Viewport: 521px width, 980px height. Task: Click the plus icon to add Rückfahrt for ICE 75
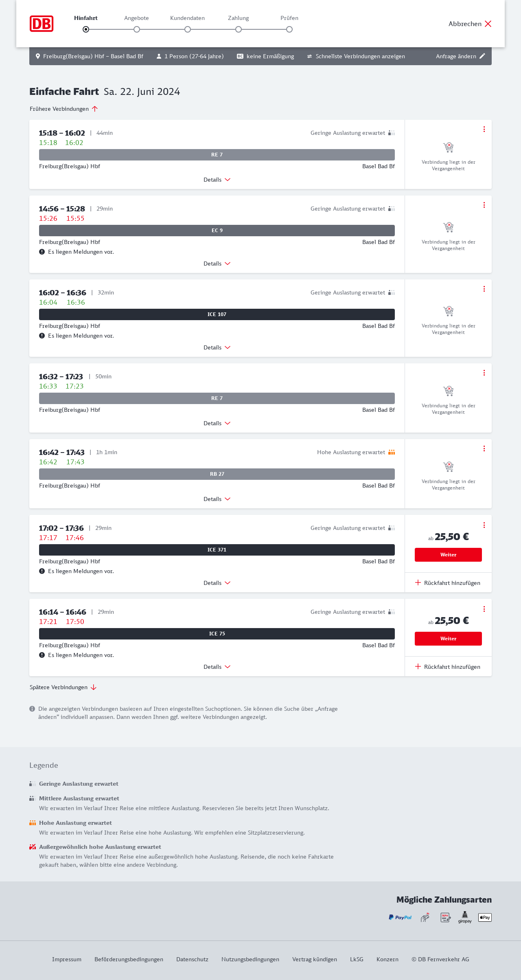(x=418, y=666)
